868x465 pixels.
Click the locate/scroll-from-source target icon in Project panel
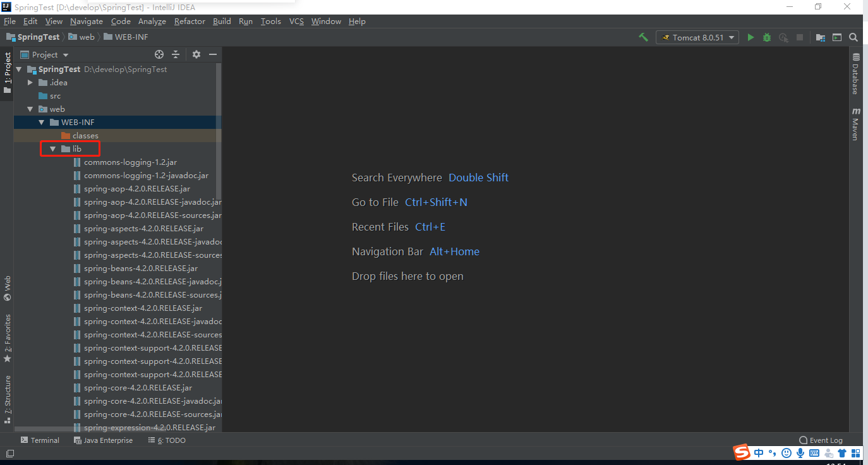click(159, 54)
